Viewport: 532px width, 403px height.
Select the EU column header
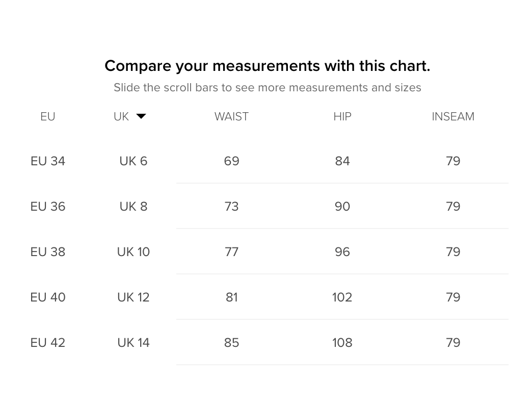pyautogui.click(x=47, y=116)
